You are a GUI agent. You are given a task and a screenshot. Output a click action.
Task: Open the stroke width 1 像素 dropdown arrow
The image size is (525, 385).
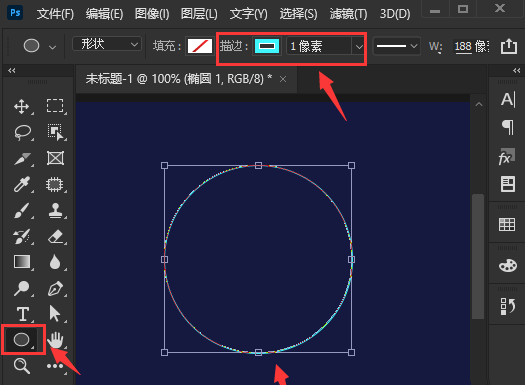click(359, 47)
